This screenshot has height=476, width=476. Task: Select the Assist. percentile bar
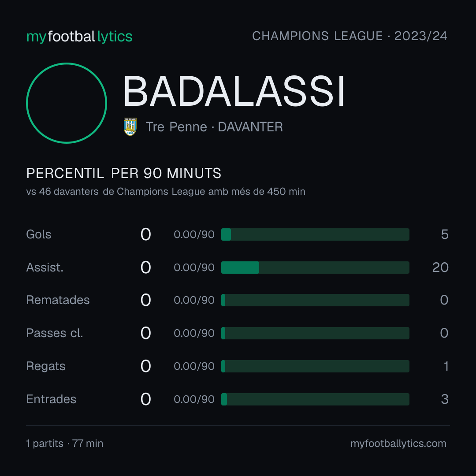pos(315,268)
